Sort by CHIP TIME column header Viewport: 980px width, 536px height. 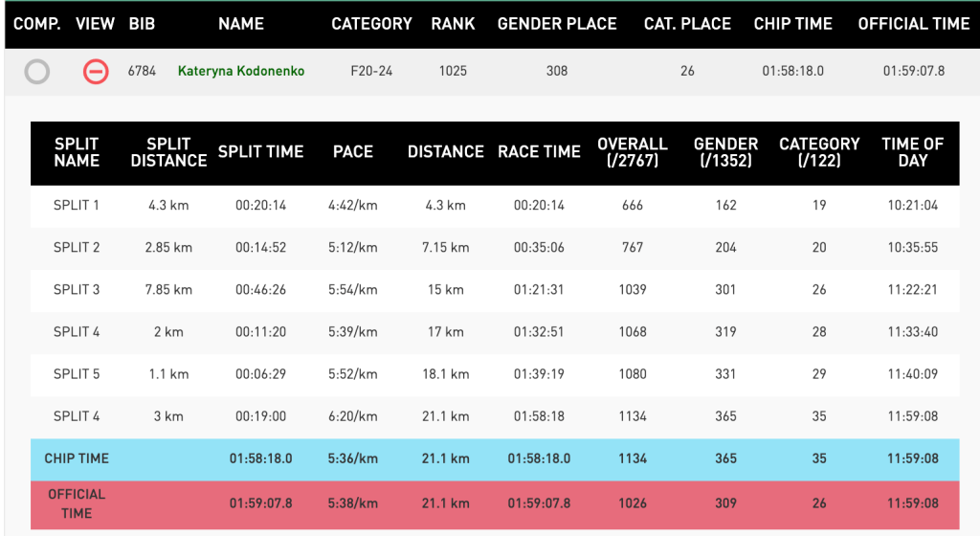pos(793,24)
